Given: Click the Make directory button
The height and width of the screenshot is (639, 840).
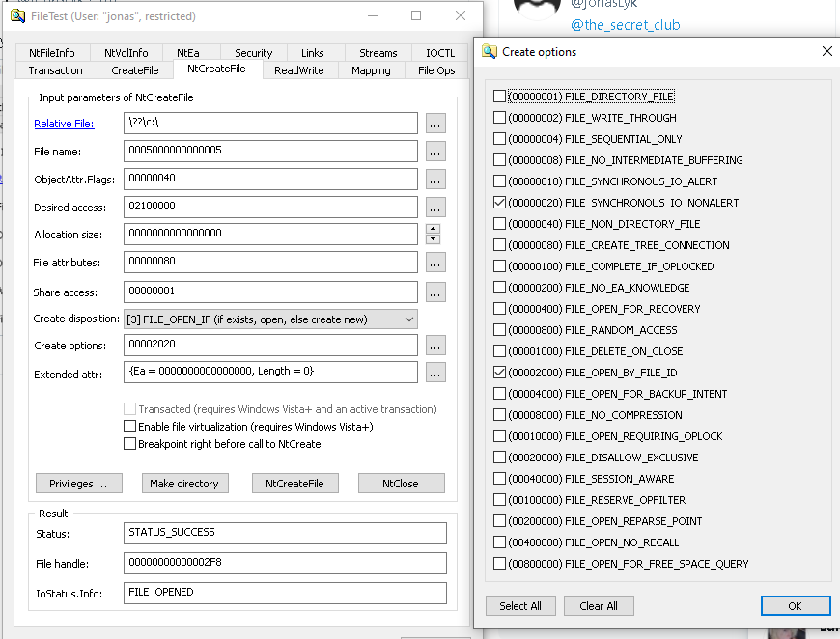Looking at the screenshot, I should coord(184,484).
